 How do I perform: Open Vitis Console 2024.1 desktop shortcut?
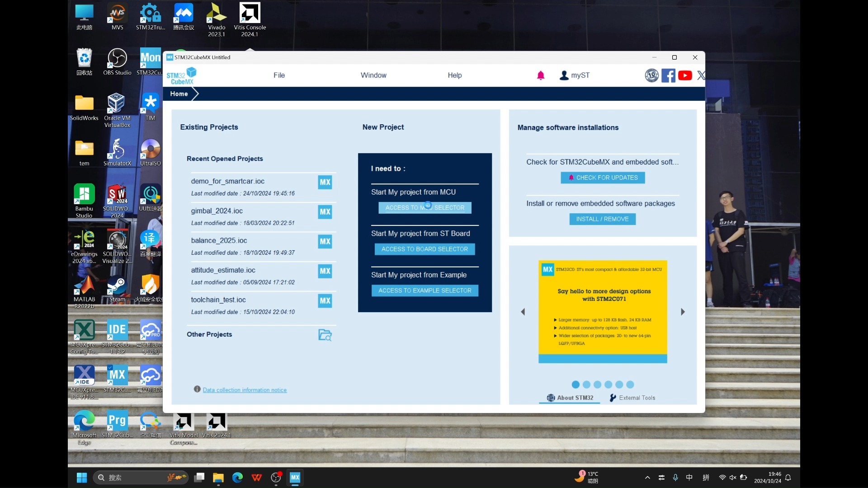point(250,20)
